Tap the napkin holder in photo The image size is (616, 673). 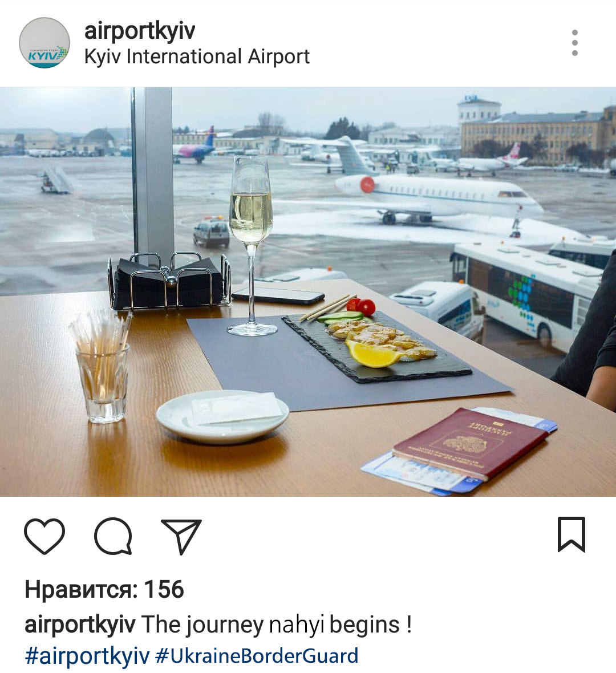tap(169, 281)
